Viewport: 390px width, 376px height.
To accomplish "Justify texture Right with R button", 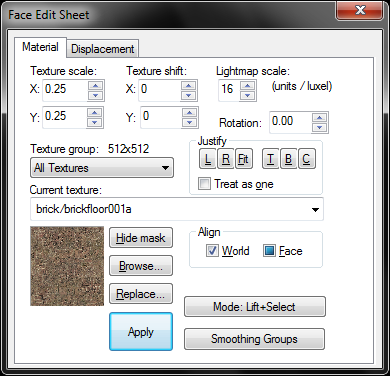I will (226, 159).
